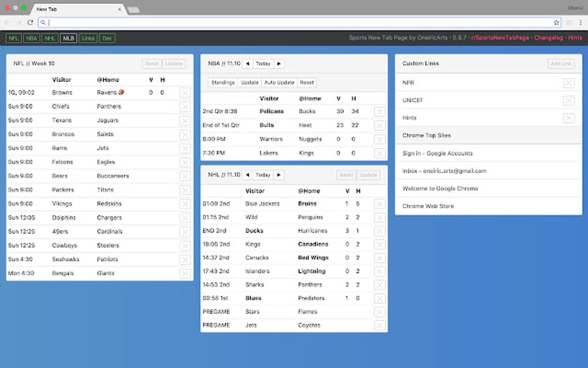Click the bookmark star in the address bar
Image resolution: width=588 pixels, height=368 pixels.
(x=555, y=22)
